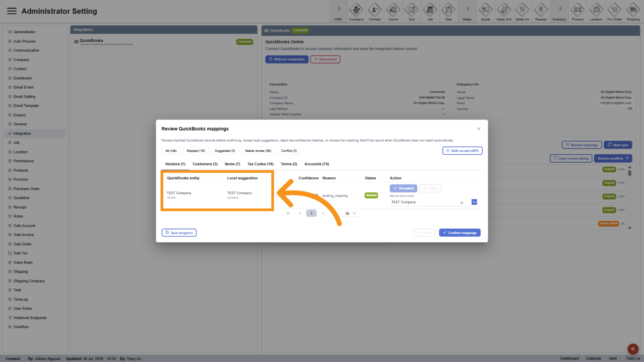The width and height of the screenshot is (644, 362).
Task: Filter mappings by Mapped (19)
Action: (196, 151)
